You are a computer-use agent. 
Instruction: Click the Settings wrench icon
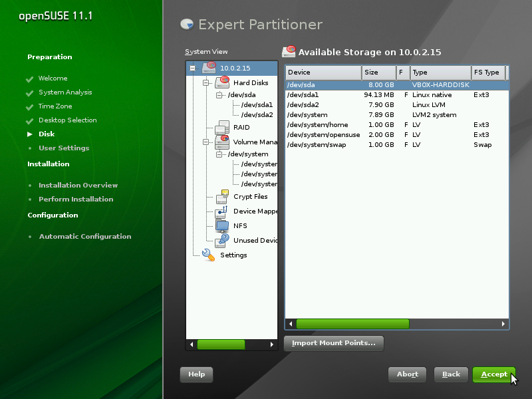point(208,255)
